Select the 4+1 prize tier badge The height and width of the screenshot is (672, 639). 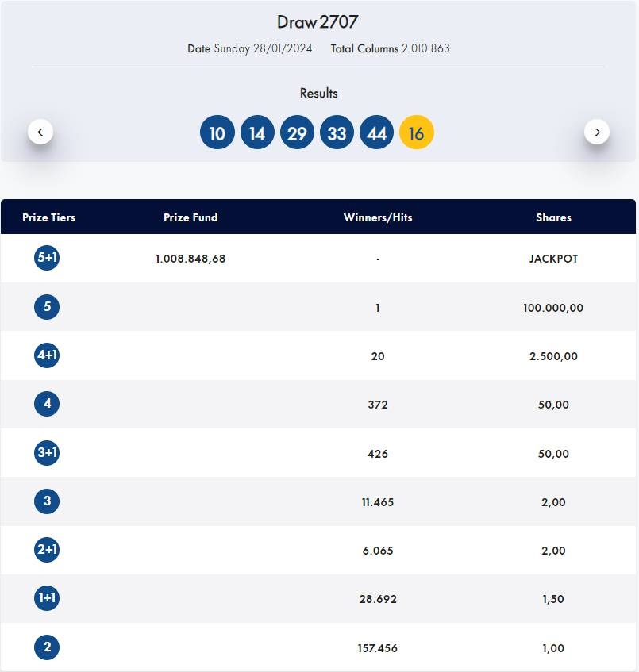click(47, 355)
